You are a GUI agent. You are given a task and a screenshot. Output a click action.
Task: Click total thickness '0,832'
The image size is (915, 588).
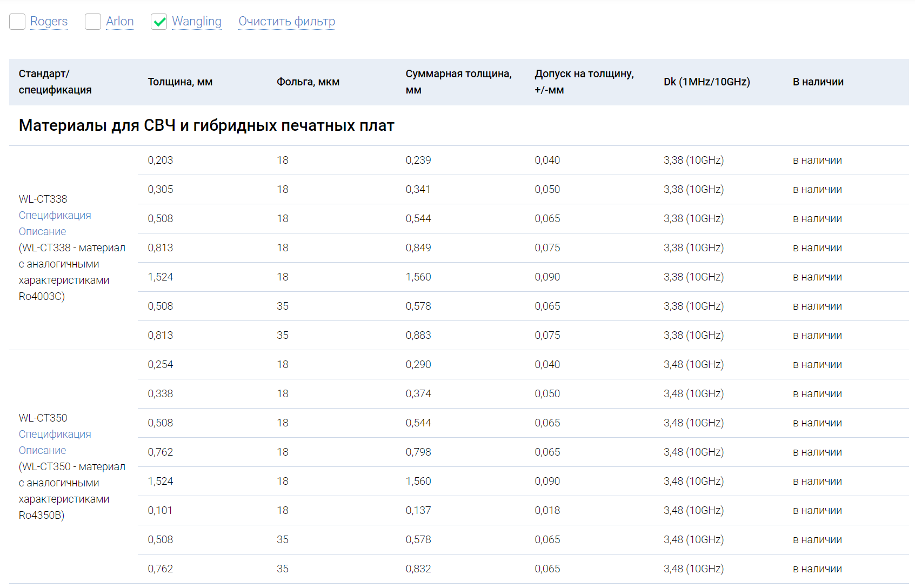tap(418, 569)
